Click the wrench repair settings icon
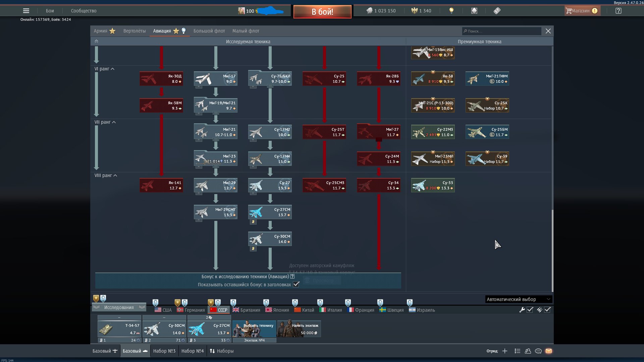 [522, 310]
